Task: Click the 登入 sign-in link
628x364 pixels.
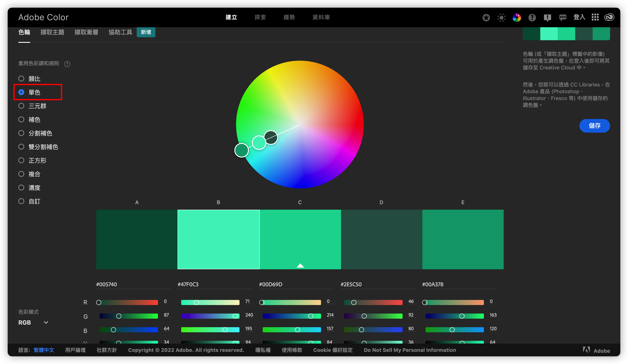Action: (579, 17)
